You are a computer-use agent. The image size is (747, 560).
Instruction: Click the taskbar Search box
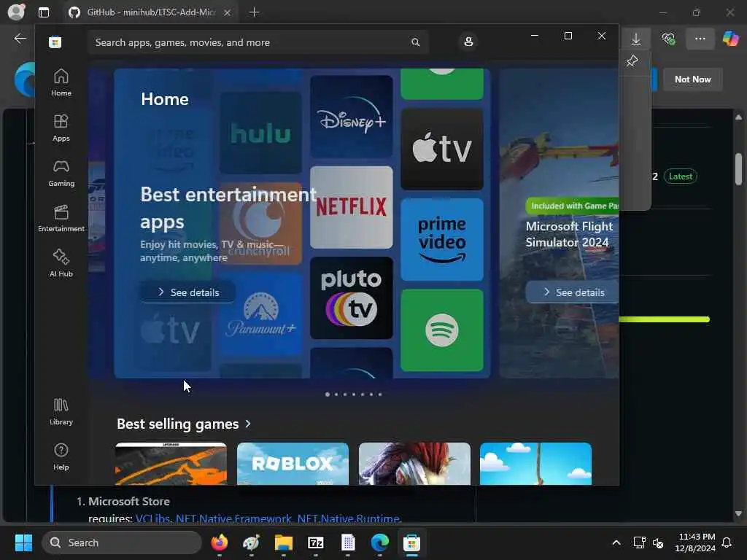[x=122, y=542]
